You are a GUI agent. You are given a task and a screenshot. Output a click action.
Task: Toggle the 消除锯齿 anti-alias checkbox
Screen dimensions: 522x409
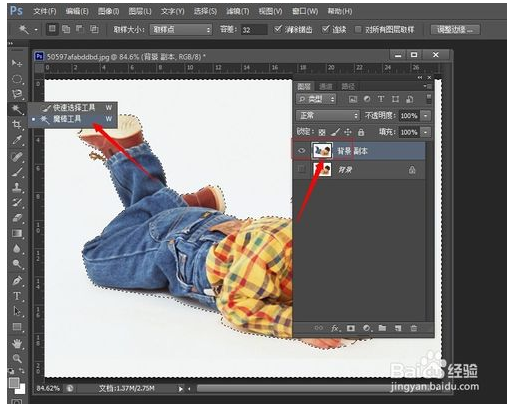click(x=278, y=29)
